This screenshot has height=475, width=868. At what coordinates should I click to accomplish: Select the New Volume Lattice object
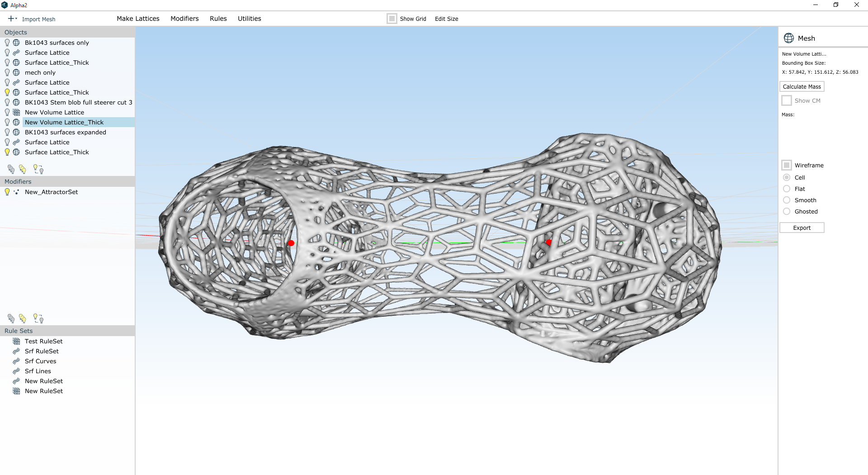pyautogui.click(x=54, y=112)
